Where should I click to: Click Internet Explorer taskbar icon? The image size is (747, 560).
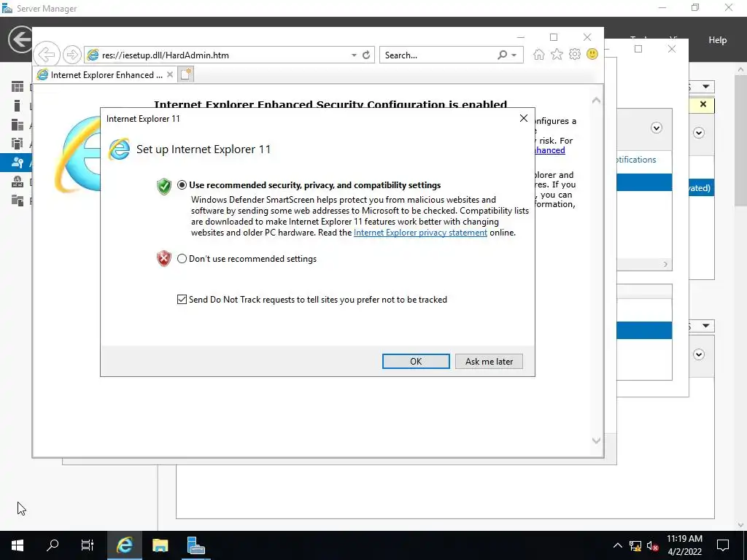coord(125,545)
